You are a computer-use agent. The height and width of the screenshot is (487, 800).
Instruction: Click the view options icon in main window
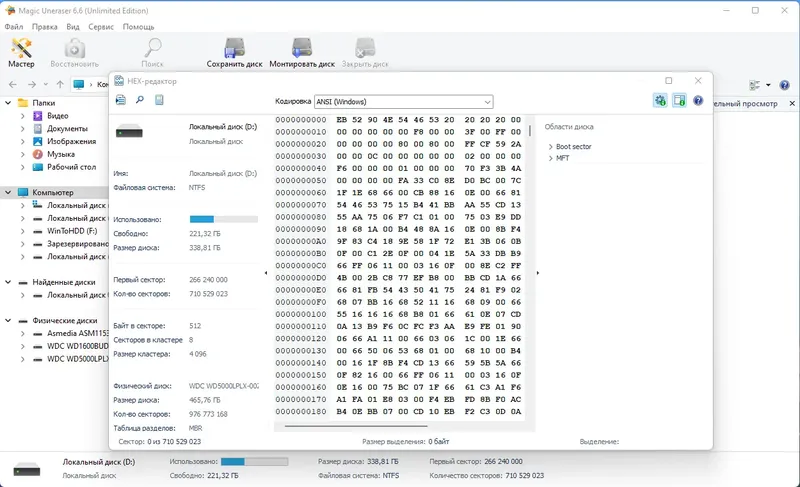coord(755,85)
